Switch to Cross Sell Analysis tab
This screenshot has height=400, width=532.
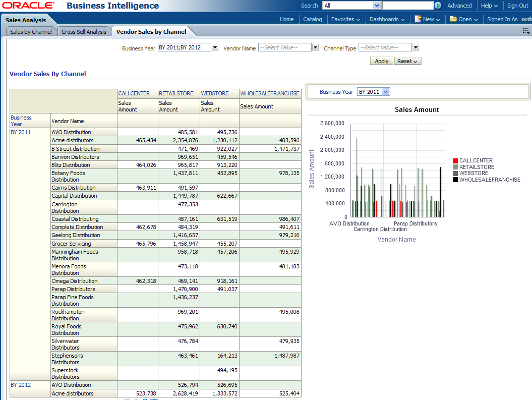[84, 32]
